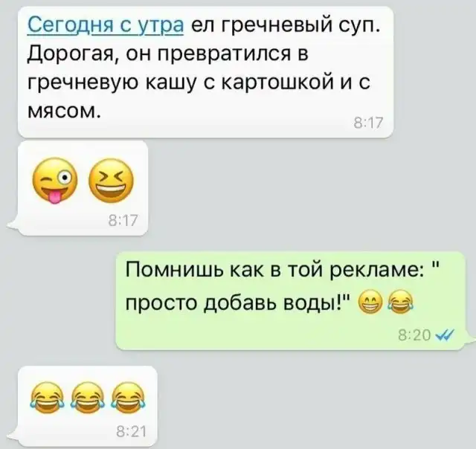Select the buckwheat soup message bubble
Viewport: 476px width, 449px height.
coord(205,72)
